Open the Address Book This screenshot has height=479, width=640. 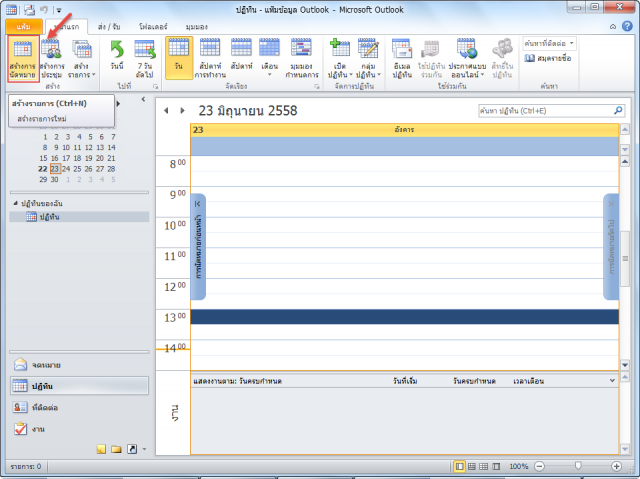pos(548,58)
